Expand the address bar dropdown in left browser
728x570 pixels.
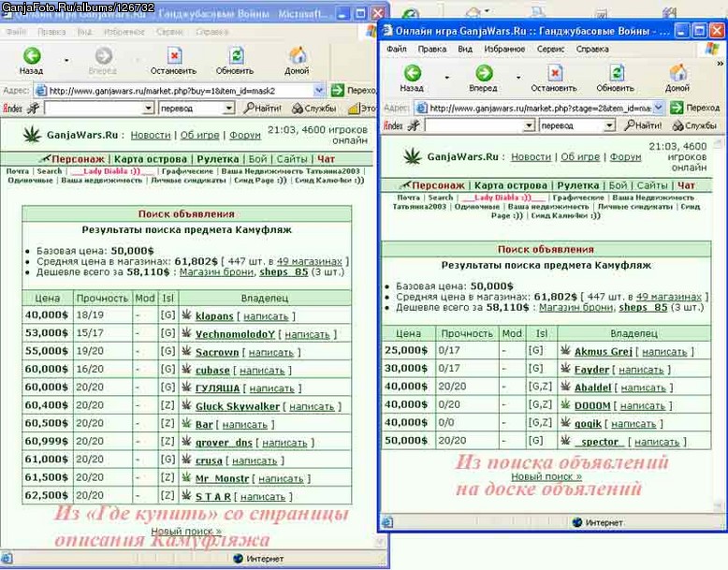318,90
